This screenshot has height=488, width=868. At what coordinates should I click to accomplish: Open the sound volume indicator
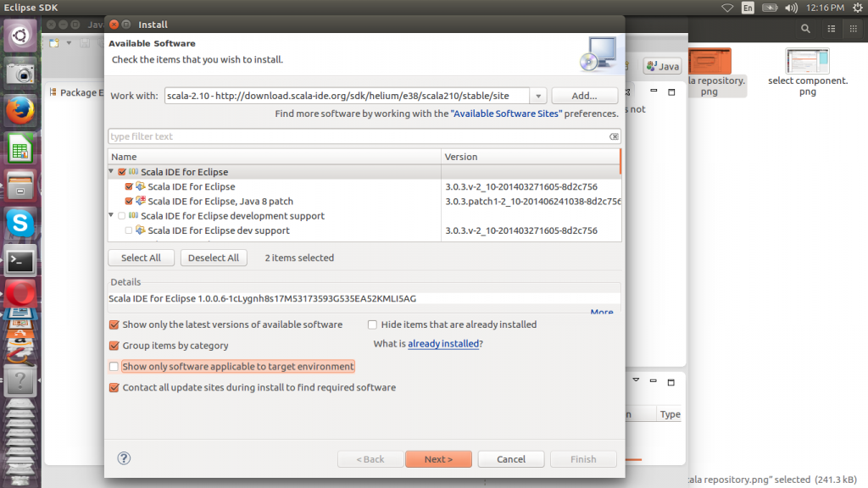[x=791, y=8]
